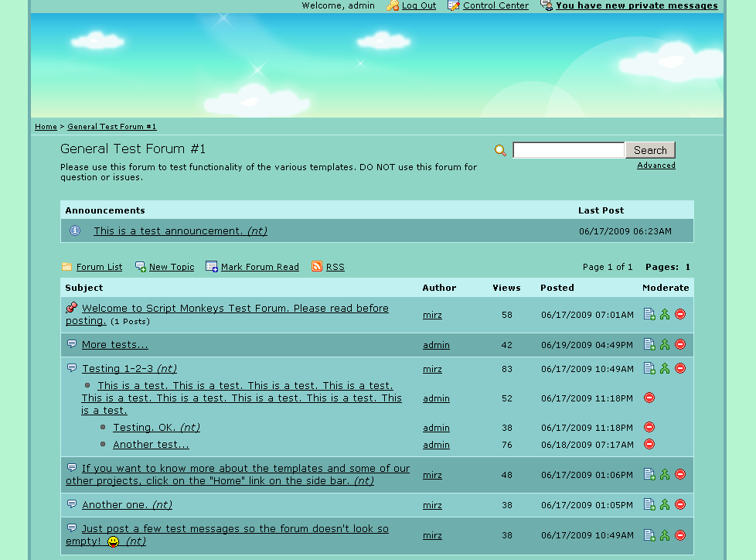Click the Forum List folder icon
Viewport: 756px width, 560px height.
click(x=67, y=267)
